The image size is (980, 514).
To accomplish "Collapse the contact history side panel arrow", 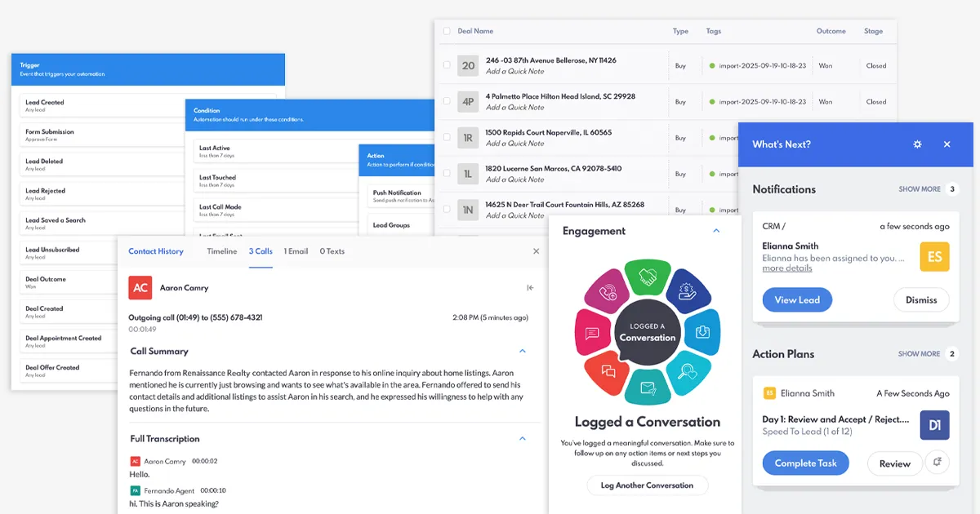I will 530,287.
